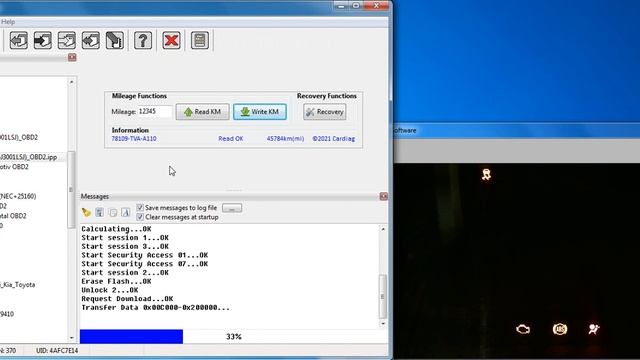Click the left panel scroll-up arrow

[71, 82]
